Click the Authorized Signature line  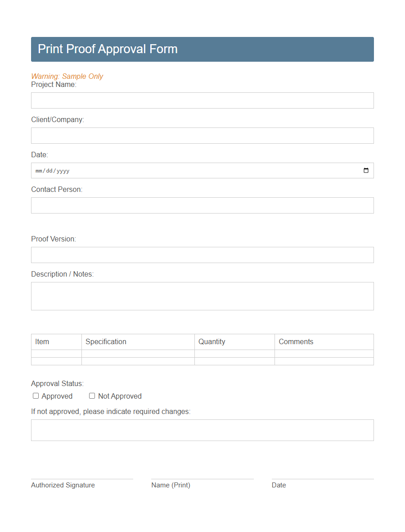pyautogui.click(x=81, y=478)
